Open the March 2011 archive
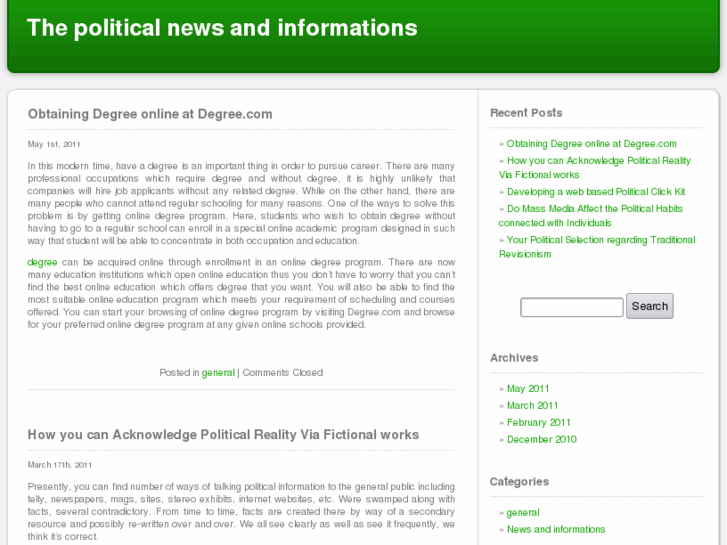Viewport: 727px width, 545px height. [x=532, y=405]
